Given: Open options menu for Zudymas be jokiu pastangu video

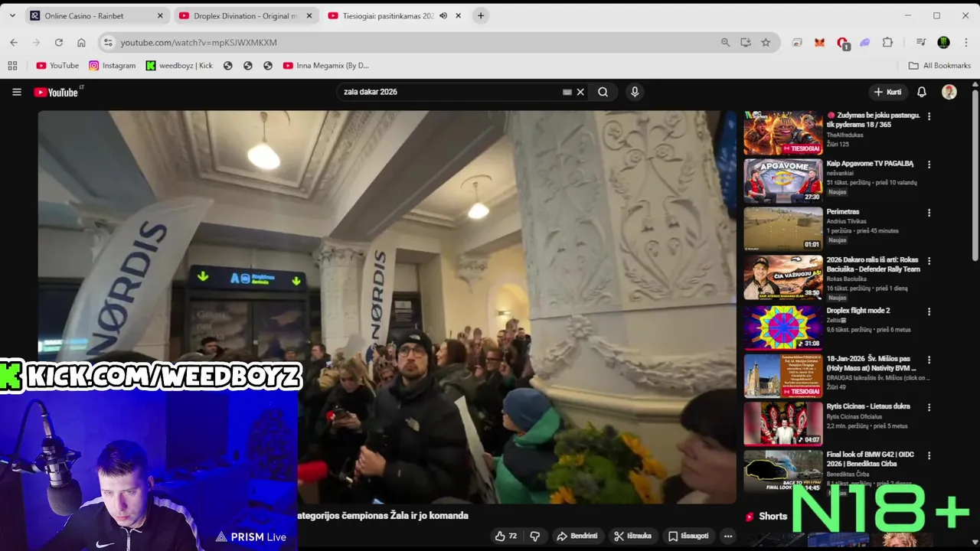Looking at the screenshot, I should coord(929,116).
